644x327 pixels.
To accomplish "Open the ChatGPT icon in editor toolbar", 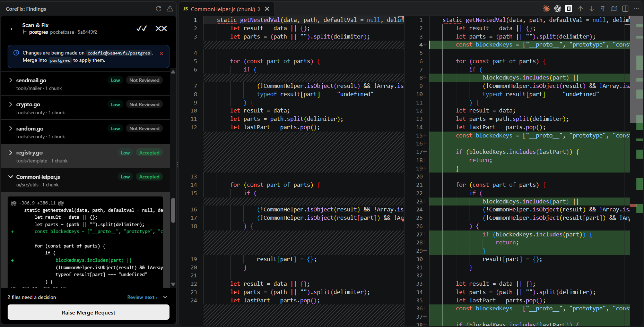I will point(558,9).
